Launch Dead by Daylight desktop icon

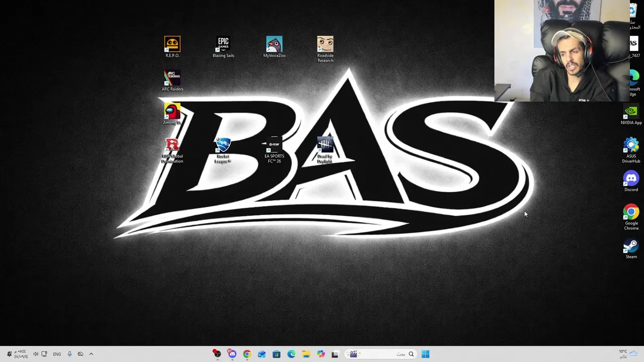pyautogui.click(x=325, y=150)
